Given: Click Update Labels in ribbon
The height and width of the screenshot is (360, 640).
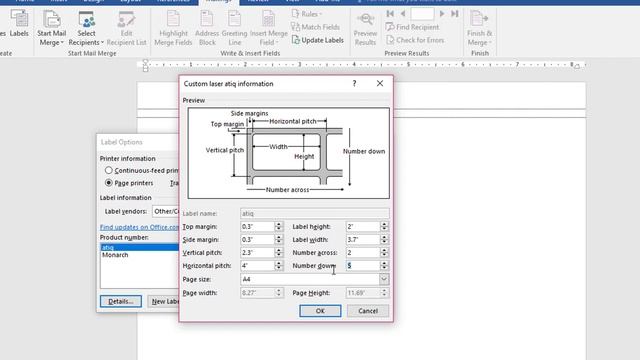Looking at the screenshot, I should pyautogui.click(x=318, y=40).
